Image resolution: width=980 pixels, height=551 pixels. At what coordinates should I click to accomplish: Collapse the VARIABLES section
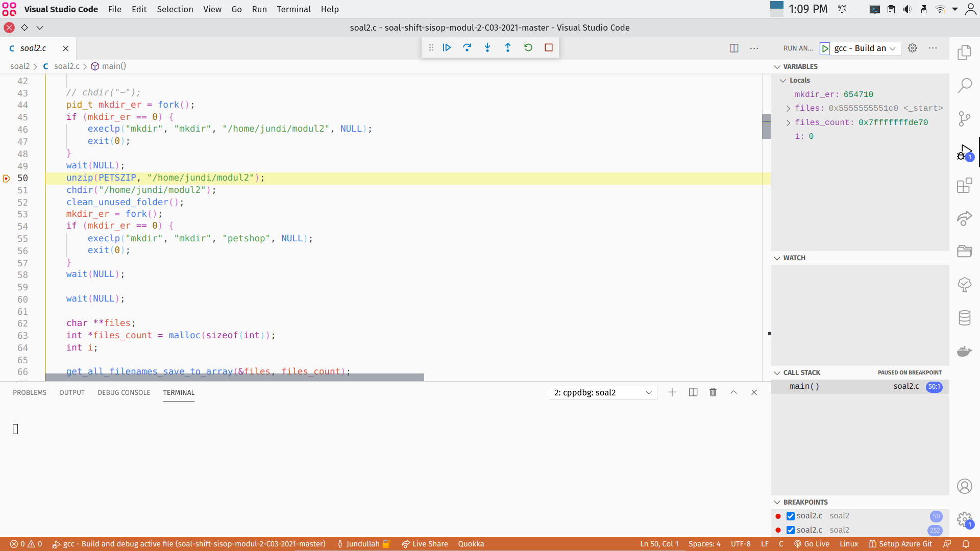coord(777,67)
